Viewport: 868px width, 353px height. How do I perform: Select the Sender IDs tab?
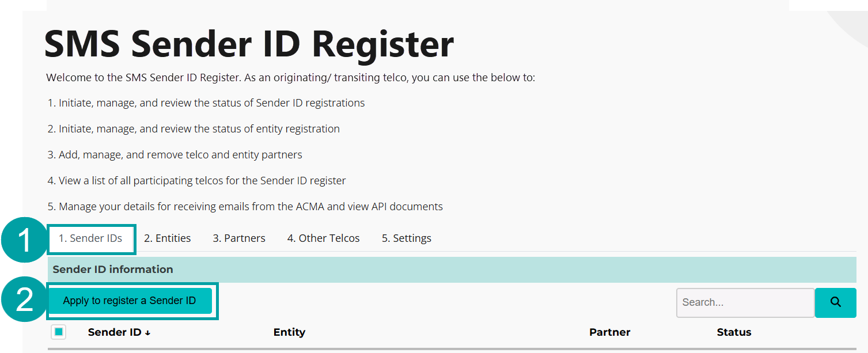click(91, 238)
